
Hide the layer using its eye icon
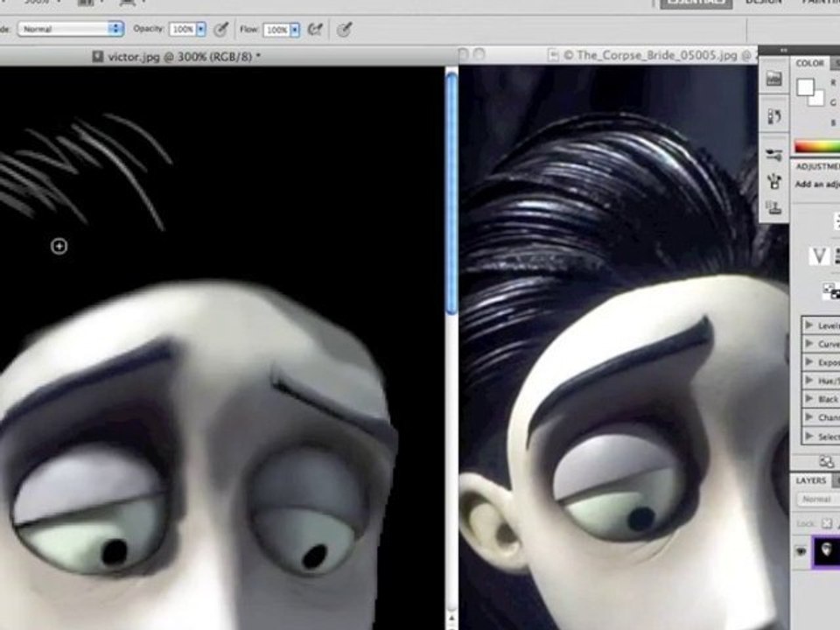[x=801, y=550]
